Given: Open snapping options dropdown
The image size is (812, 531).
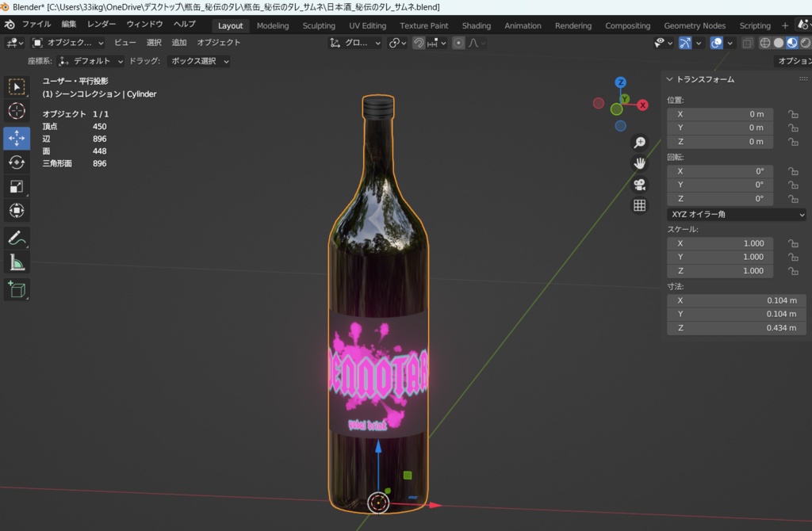Looking at the screenshot, I should (x=437, y=44).
